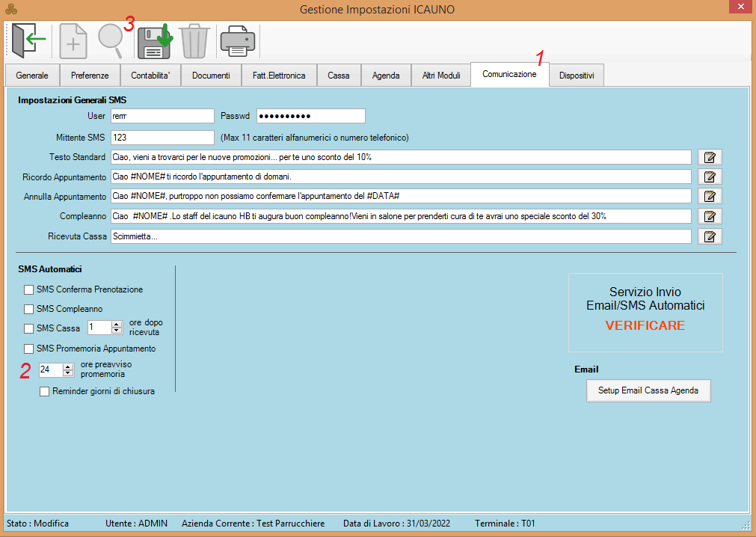Click the trash bin delete icon
The image size is (756, 537).
pyautogui.click(x=194, y=41)
